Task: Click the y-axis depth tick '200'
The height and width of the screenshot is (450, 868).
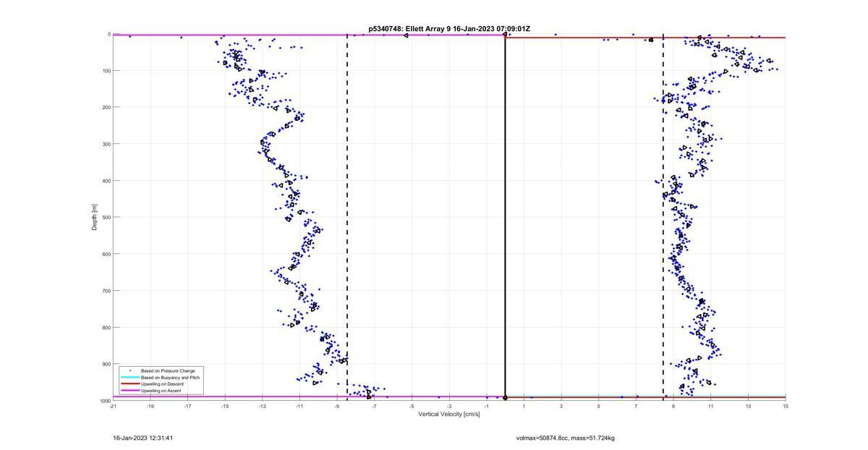Action: [105, 107]
